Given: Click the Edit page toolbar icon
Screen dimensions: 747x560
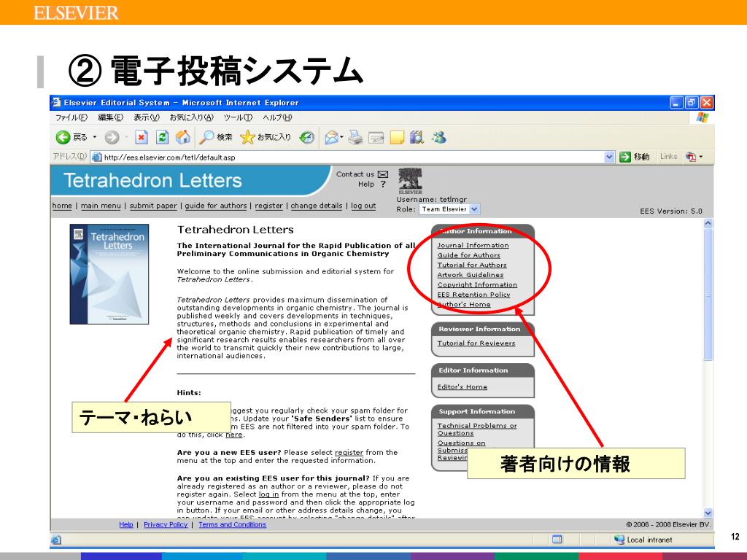Looking at the screenshot, I should point(376,138).
